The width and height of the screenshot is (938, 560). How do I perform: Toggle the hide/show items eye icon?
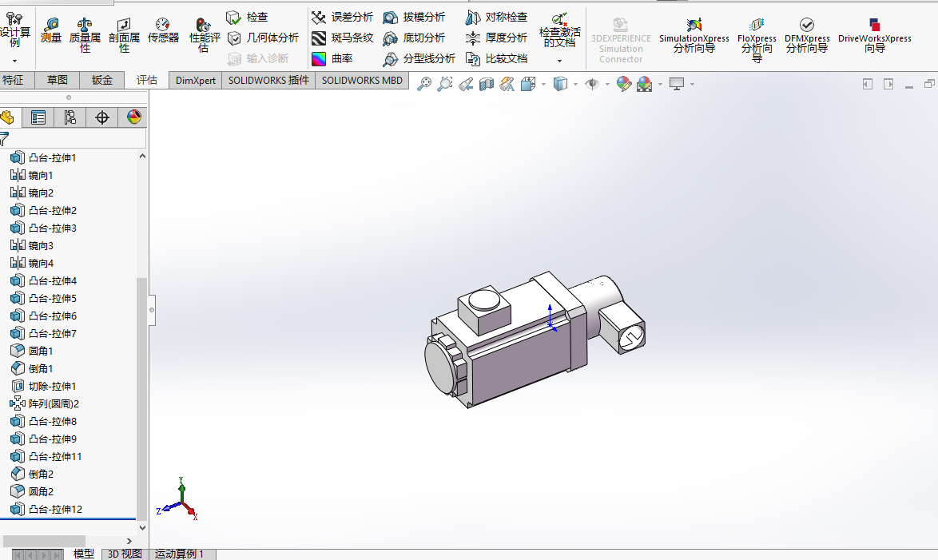click(x=591, y=84)
